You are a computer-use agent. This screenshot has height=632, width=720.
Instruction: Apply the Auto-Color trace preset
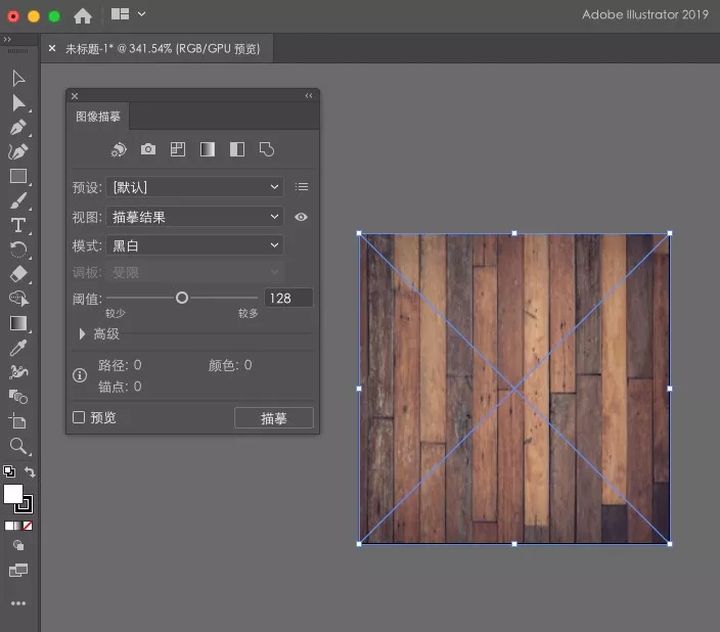tap(118, 149)
